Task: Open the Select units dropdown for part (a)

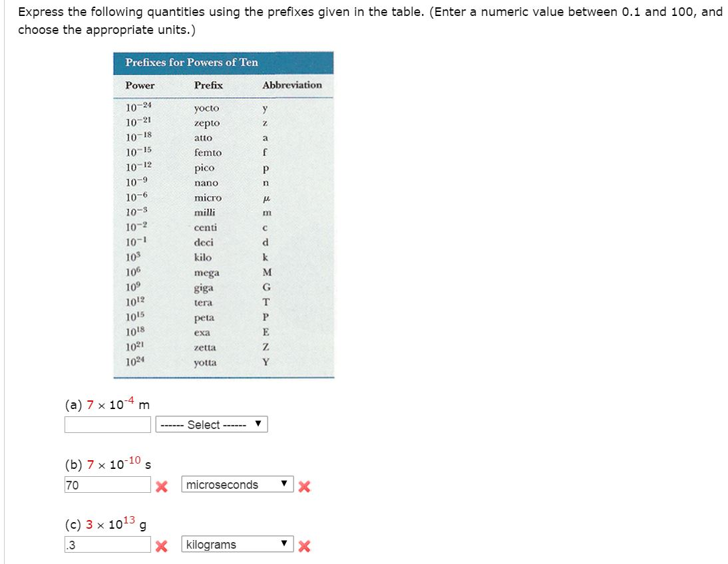Action: [212, 424]
